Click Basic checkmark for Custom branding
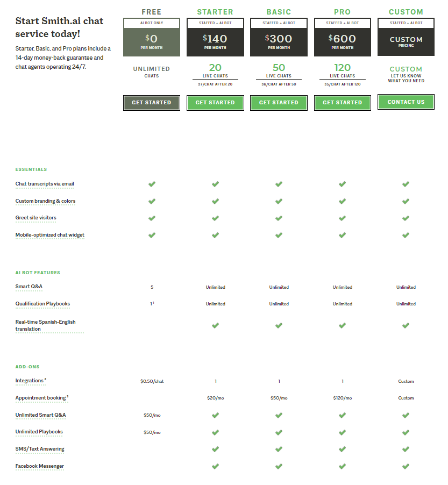 (279, 201)
